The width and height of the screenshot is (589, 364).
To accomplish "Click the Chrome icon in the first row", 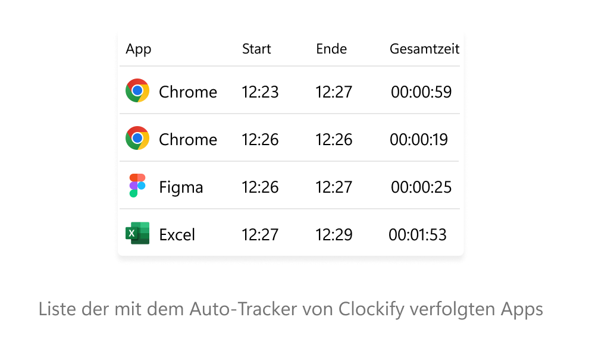I will (137, 90).
